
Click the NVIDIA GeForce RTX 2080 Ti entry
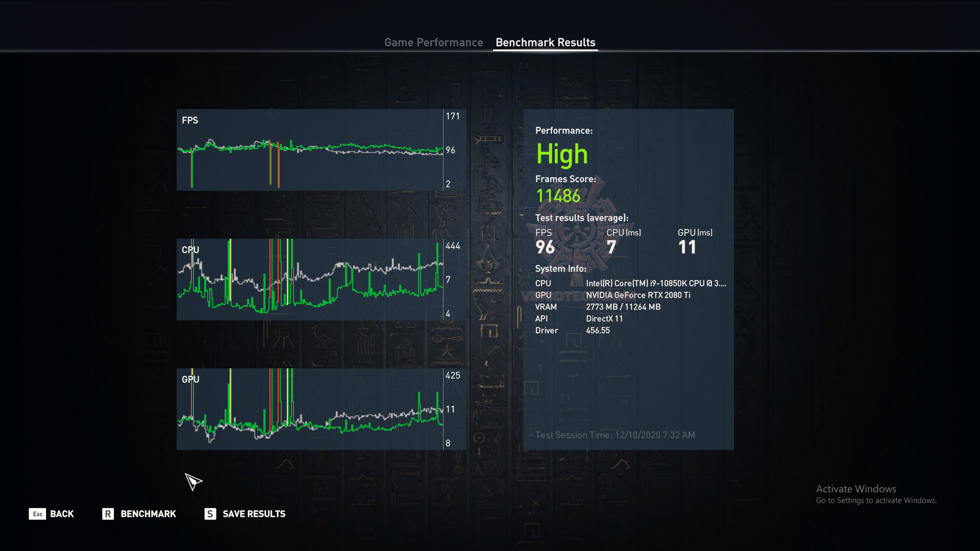[x=638, y=295]
